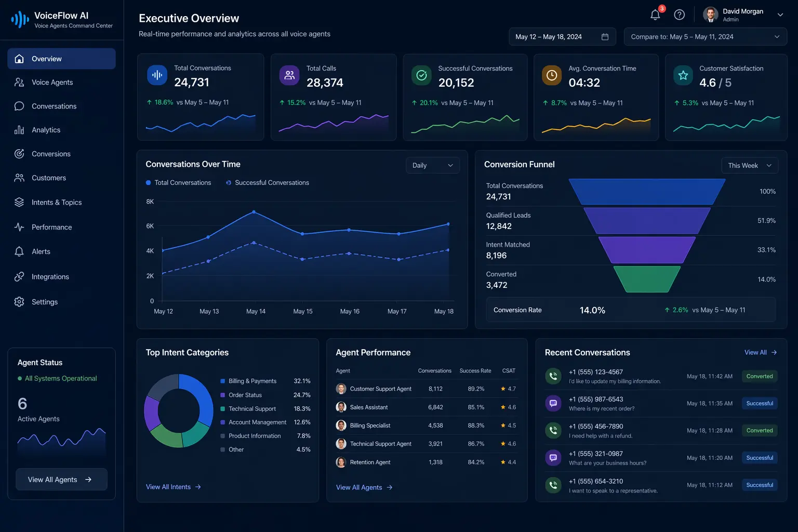798x532 pixels.
Task: Click the Order Status 24.7% value
Action: (302, 395)
